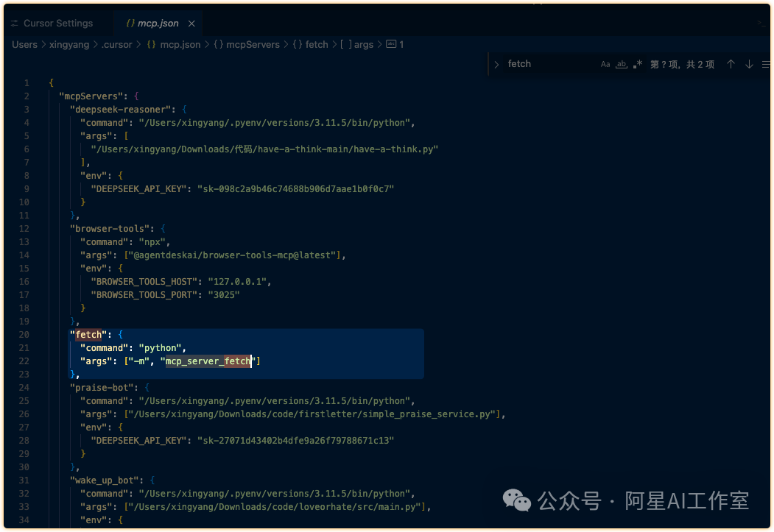Image resolution: width=774 pixels, height=532 pixels.
Task: Open the xingyang breadcrumb folder
Action: (x=69, y=44)
